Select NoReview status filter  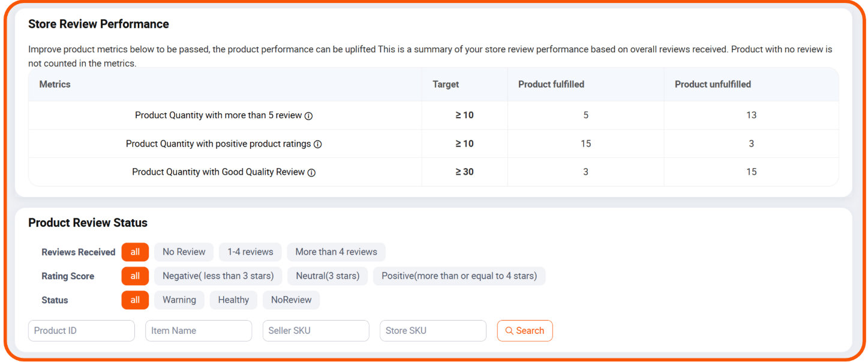click(x=291, y=300)
